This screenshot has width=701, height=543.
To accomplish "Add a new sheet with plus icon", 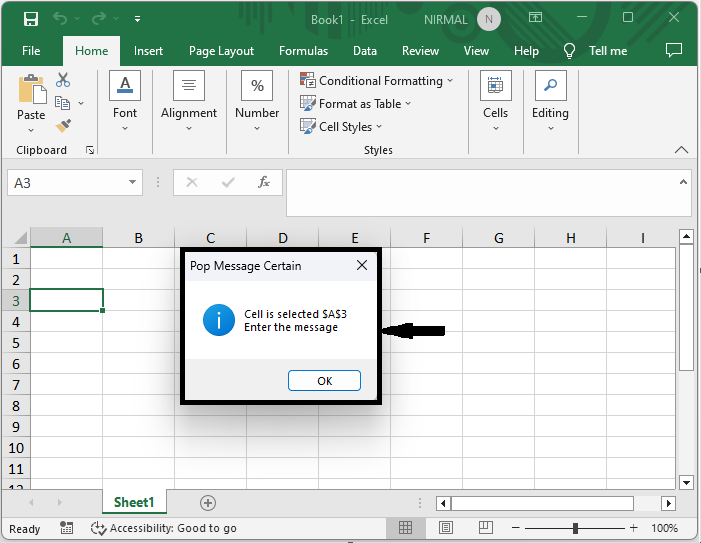I will pos(208,502).
